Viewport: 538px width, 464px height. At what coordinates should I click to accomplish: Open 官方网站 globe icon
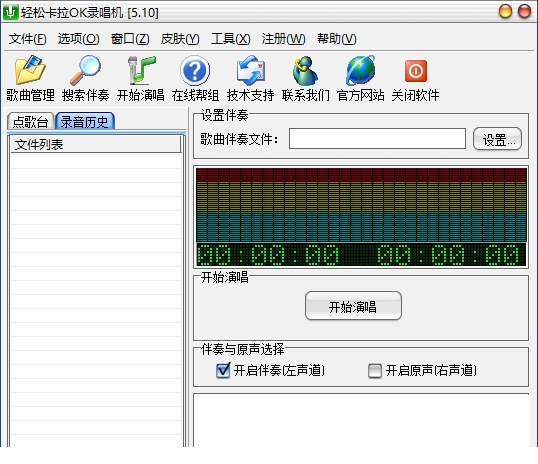click(360, 70)
